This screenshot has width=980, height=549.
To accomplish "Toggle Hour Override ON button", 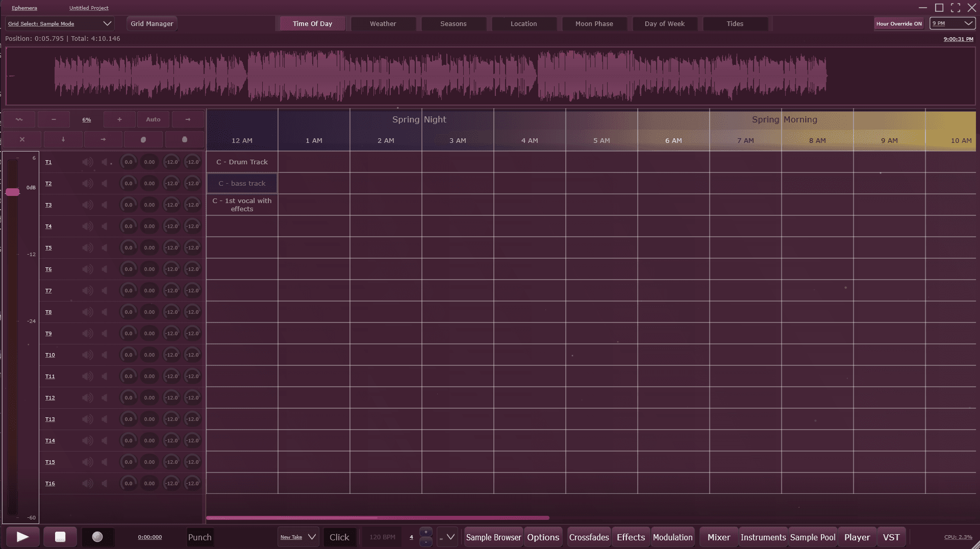I will coord(899,23).
